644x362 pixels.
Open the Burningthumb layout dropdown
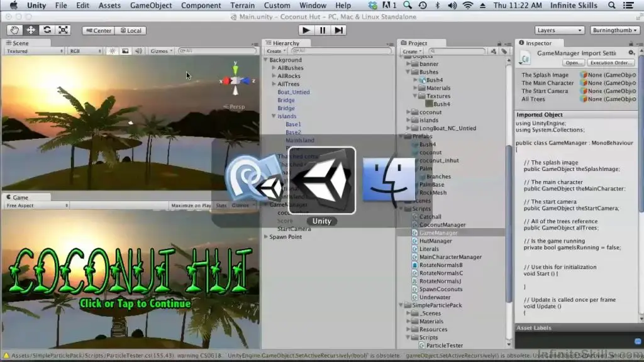click(x=614, y=30)
